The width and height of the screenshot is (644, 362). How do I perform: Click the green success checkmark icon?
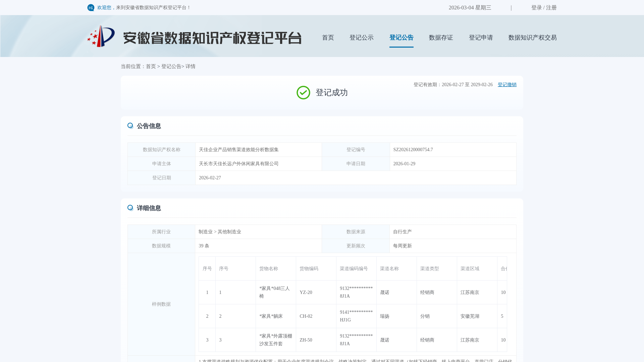pyautogui.click(x=303, y=93)
